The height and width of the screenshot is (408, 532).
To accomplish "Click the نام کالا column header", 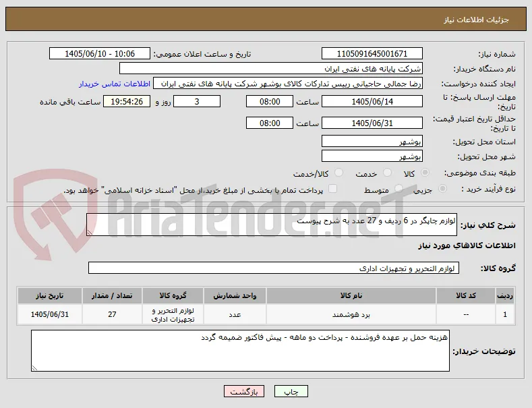I will pos(351,295).
